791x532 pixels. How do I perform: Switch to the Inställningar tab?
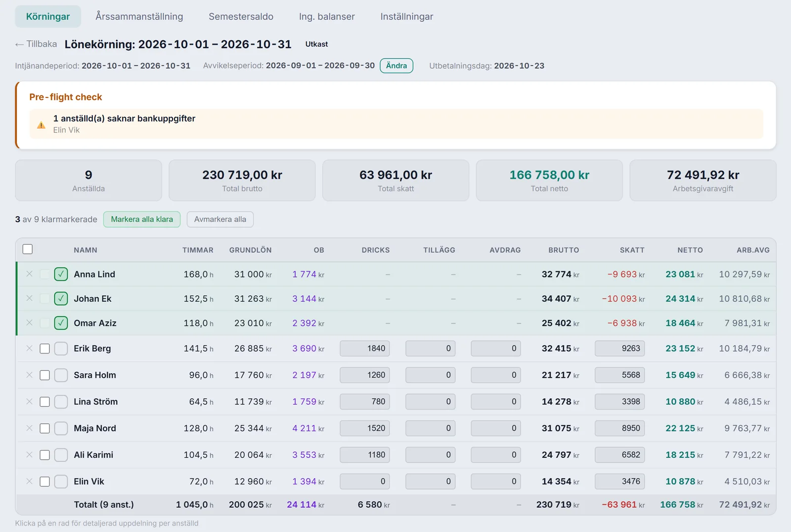(407, 16)
